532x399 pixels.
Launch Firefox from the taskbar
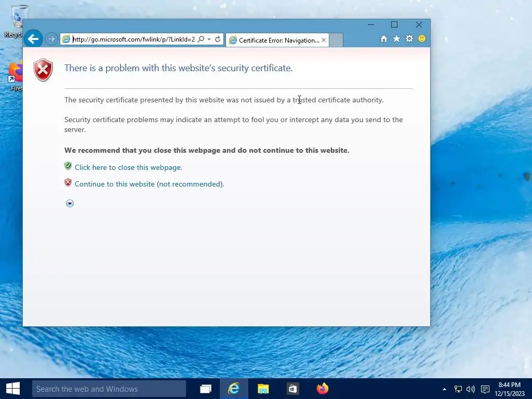[x=322, y=389]
